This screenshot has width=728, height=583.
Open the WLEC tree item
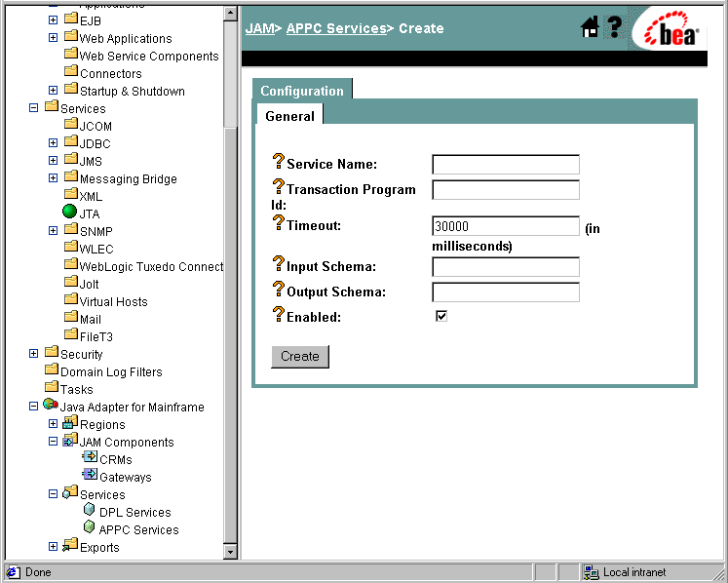[x=96, y=249]
